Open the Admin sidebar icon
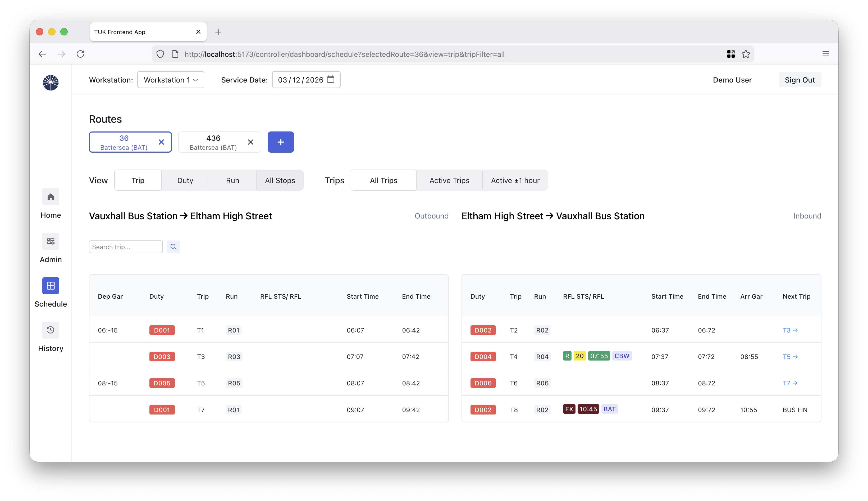The image size is (868, 501). [x=51, y=242]
